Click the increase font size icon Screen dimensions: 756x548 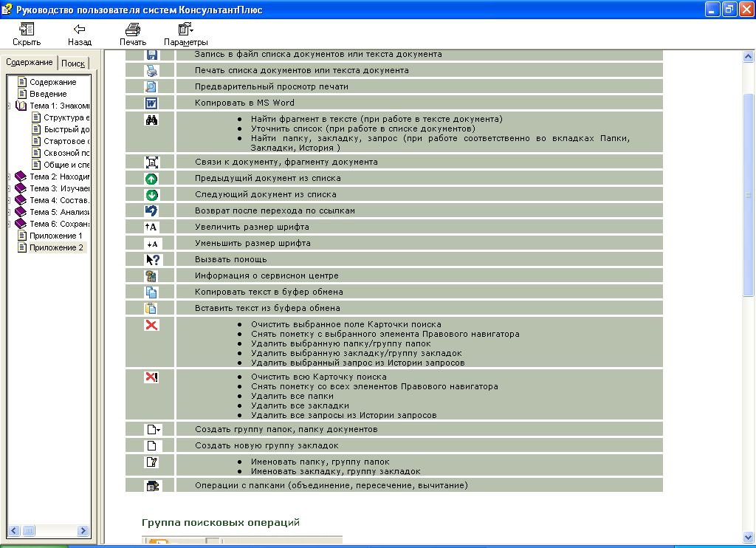(151, 227)
